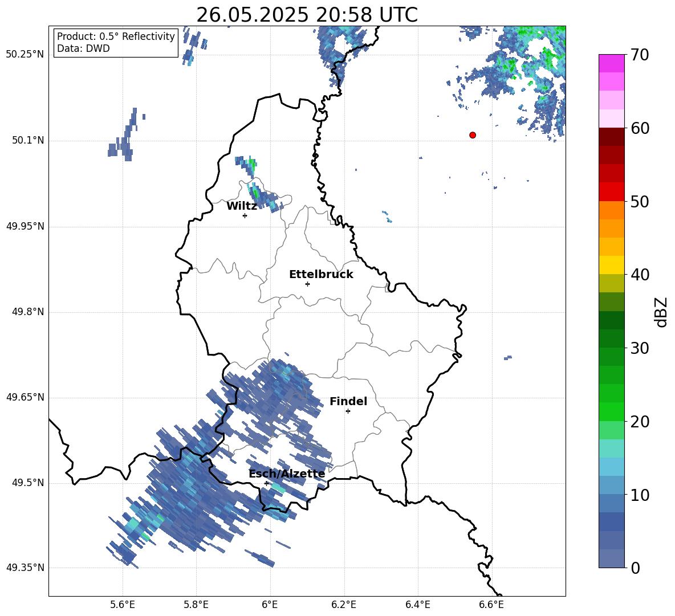
Task: Click the colorbar 50 tick label
Action: point(640,201)
